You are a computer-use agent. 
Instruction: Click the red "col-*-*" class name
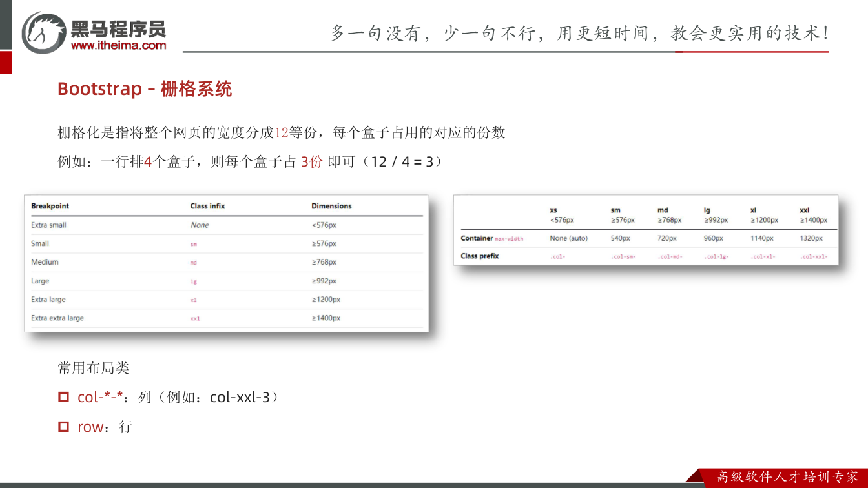[x=100, y=398]
